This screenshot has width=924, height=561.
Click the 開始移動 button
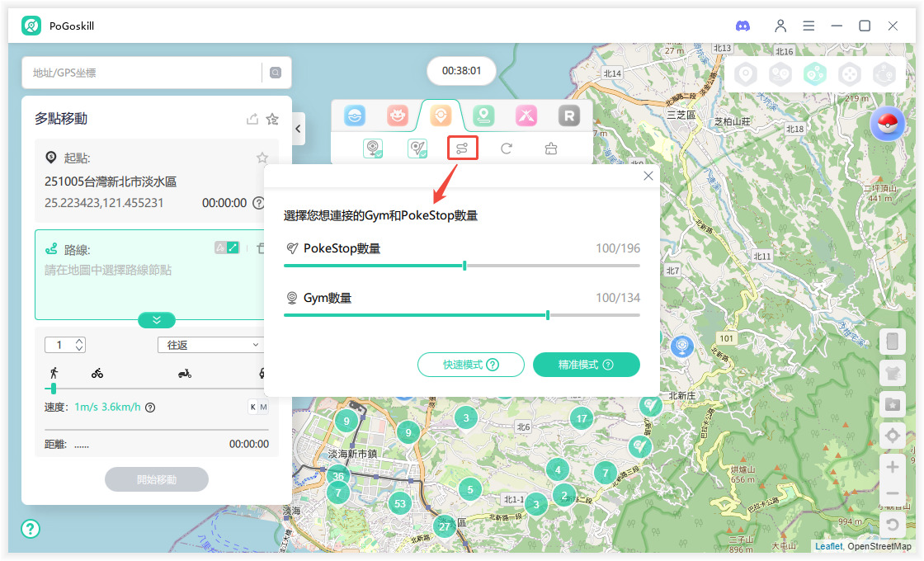point(157,479)
